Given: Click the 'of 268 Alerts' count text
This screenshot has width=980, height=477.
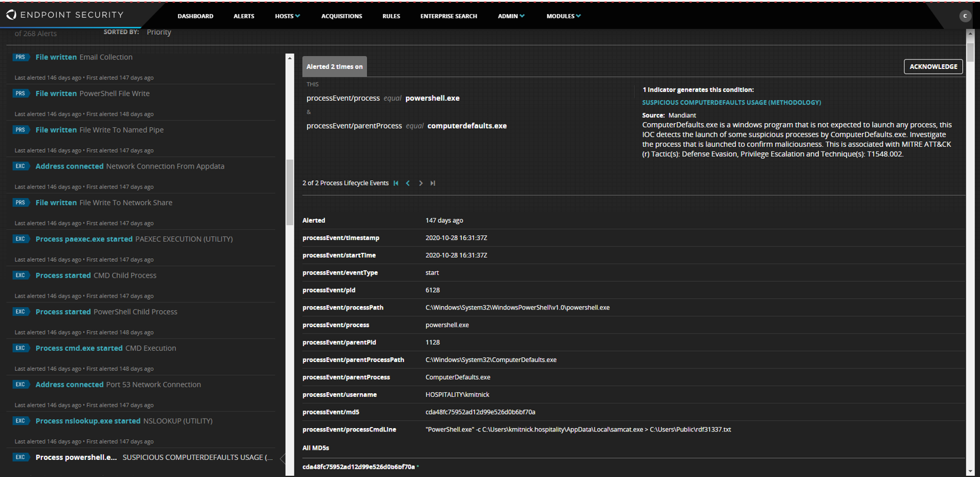Looking at the screenshot, I should pos(36,34).
